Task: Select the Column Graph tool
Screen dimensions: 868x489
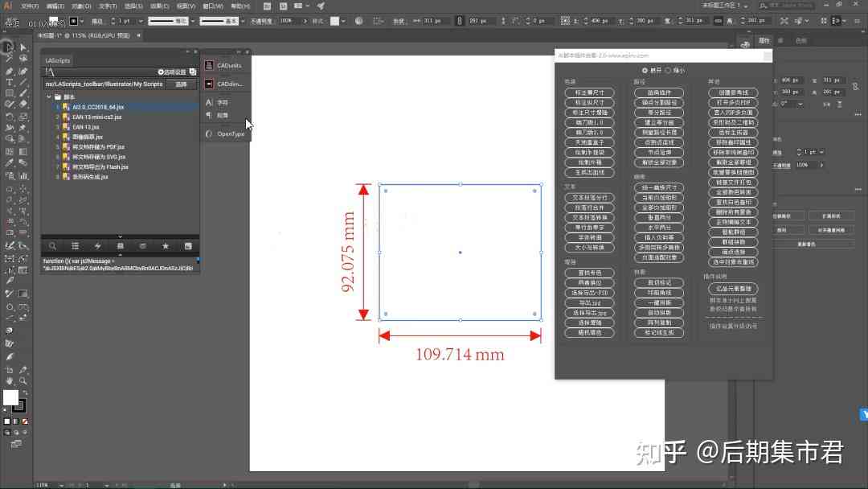Action: coord(23,175)
